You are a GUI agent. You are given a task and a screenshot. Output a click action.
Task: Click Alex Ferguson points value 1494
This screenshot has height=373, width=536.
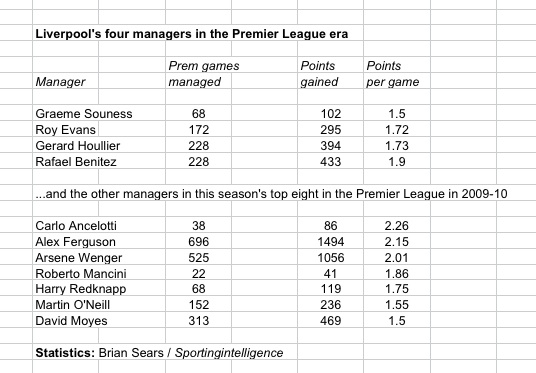click(x=331, y=242)
